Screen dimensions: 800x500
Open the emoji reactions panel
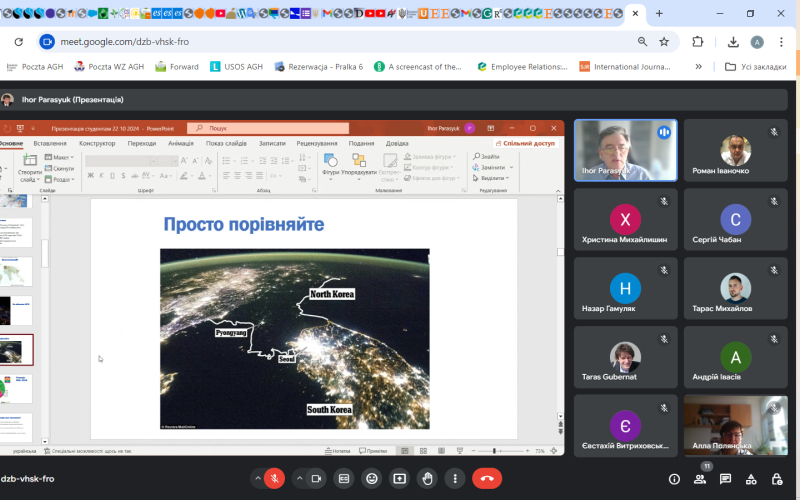[372, 479]
